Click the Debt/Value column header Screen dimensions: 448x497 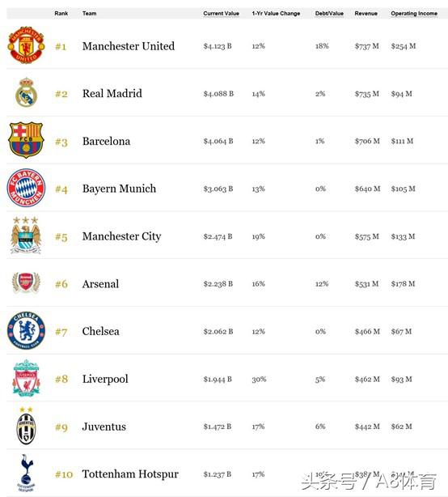pyautogui.click(x=329, y=13)
